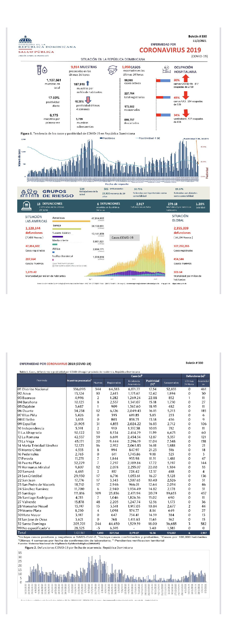Image resolution: width=227 pixels, height=644 pixels.
Task: Click the people icon beside Grupos de Riesgo
Action: point(29,194)
